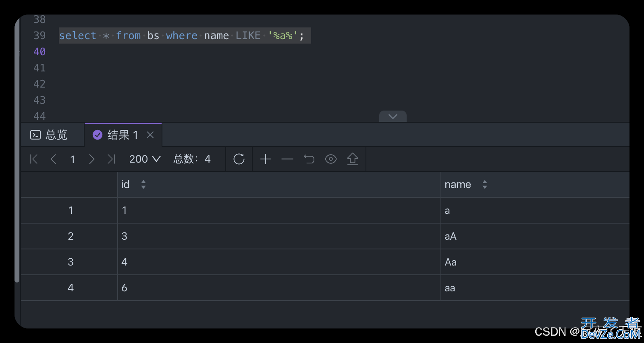Select the id cell with value 6

[x=279, y=288]
